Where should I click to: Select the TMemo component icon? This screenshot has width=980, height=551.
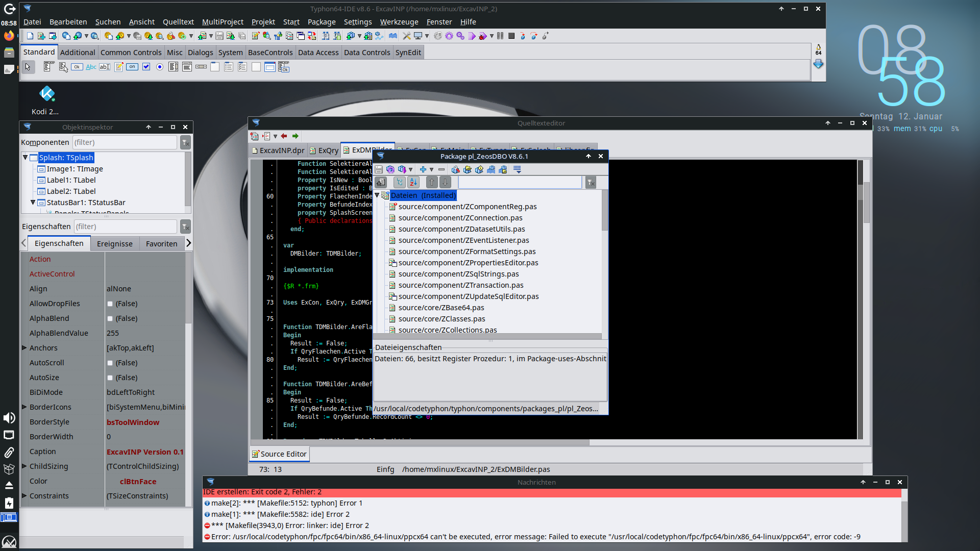coord(118,67)
